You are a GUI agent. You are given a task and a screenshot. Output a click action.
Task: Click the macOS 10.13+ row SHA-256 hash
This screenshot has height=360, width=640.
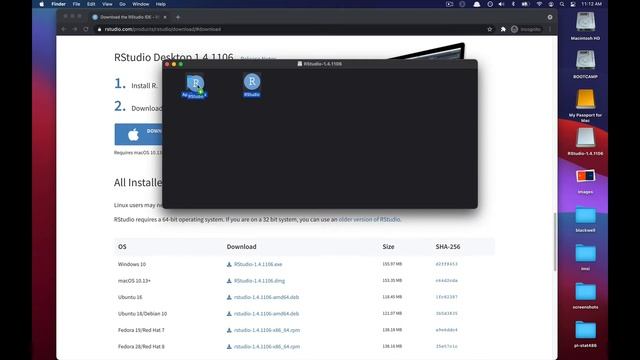click(447, 280)
